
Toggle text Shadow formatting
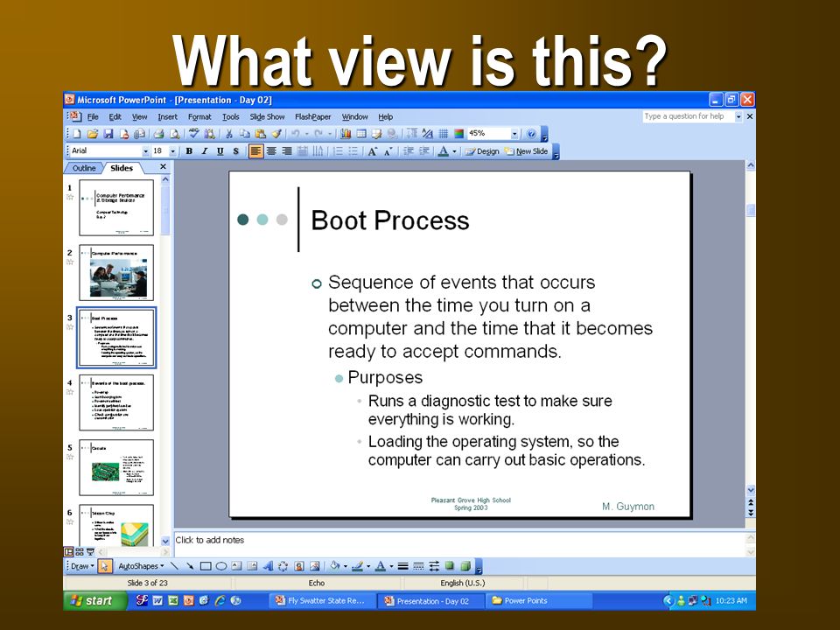tap(235, 151)
